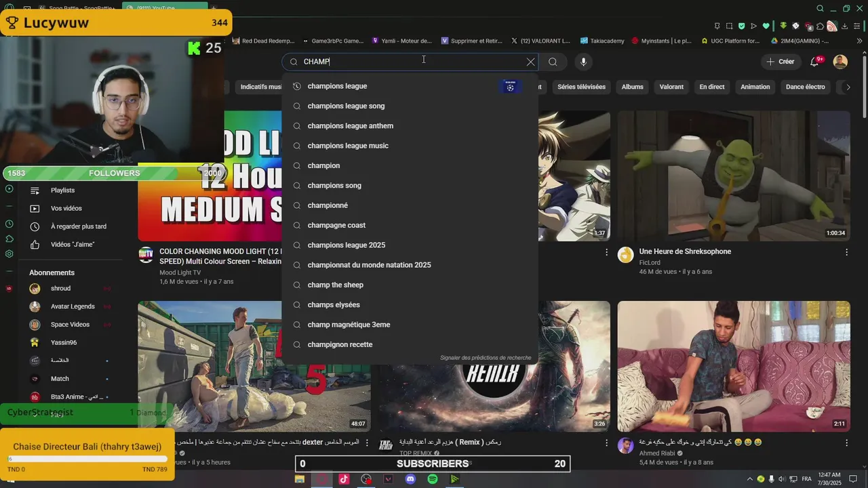Open Match subscription channel

pos(71,379)
